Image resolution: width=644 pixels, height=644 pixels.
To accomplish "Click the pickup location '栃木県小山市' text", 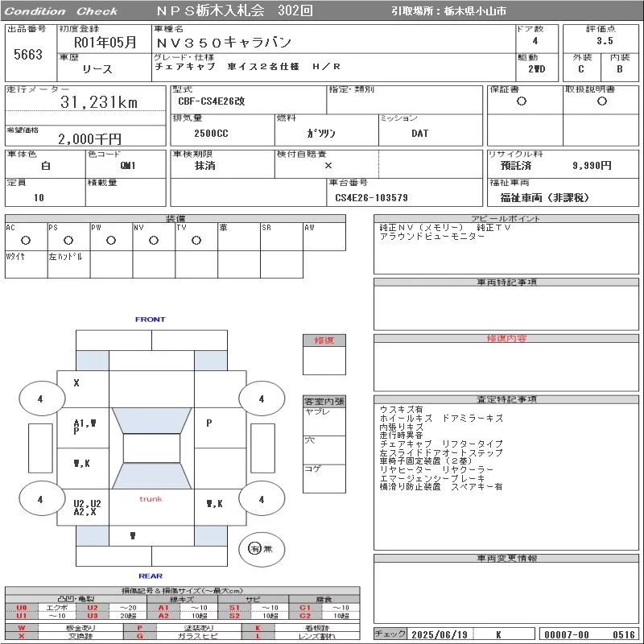I will click(x=475, y=11).
